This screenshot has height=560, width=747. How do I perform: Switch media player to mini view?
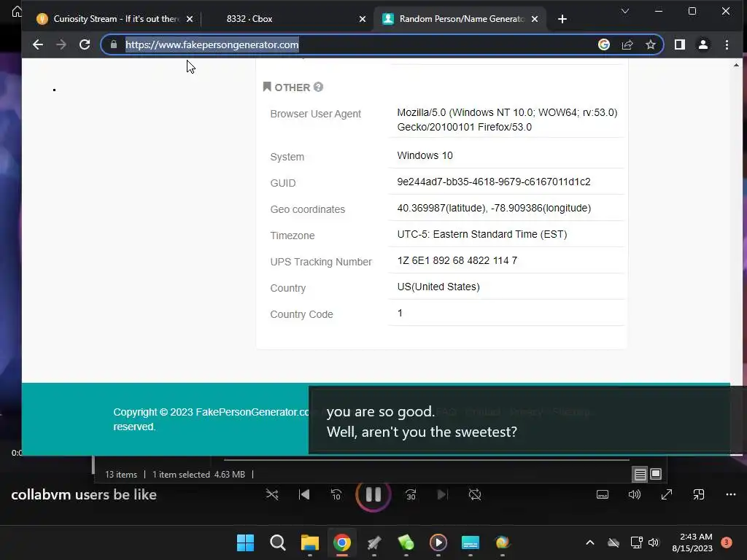tap(699, 495)
